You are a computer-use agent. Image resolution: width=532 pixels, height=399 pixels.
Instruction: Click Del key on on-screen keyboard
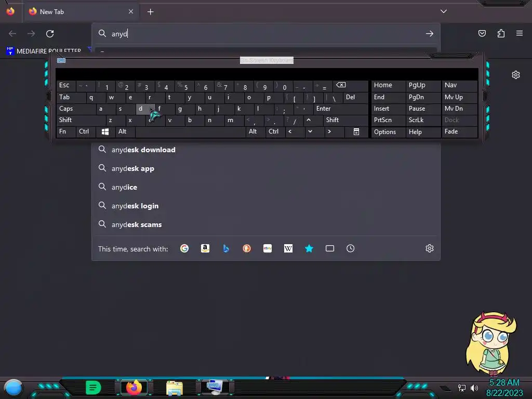coord(355,97)
